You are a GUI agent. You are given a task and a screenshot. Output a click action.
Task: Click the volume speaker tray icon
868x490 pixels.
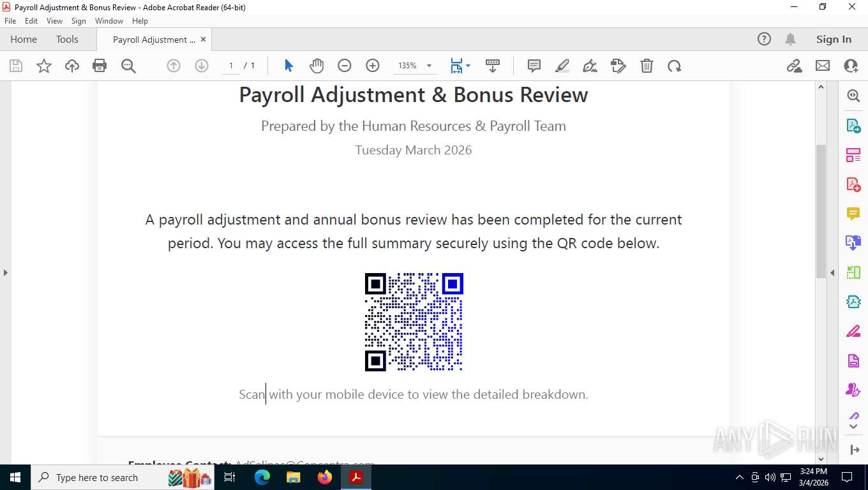[x=770, y=477]
